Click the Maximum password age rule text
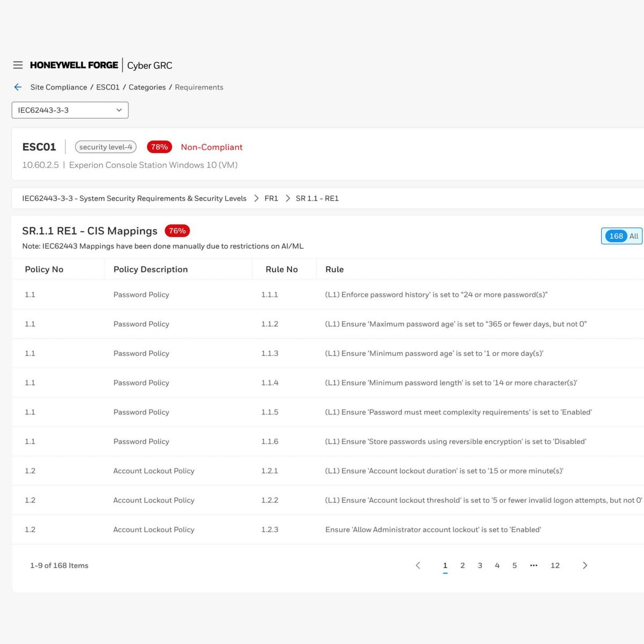 456,324
